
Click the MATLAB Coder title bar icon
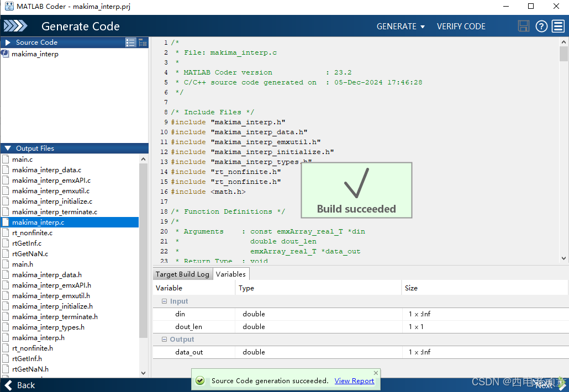click(9, 6)
